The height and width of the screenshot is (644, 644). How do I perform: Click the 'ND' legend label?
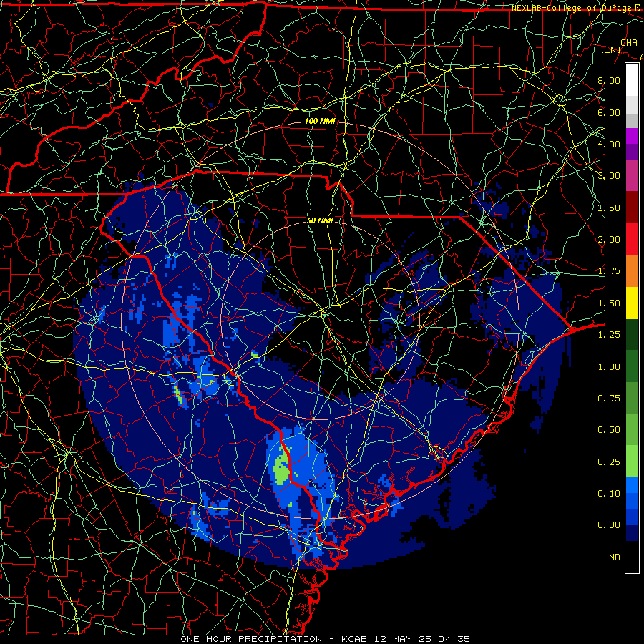tap(615, 557)
